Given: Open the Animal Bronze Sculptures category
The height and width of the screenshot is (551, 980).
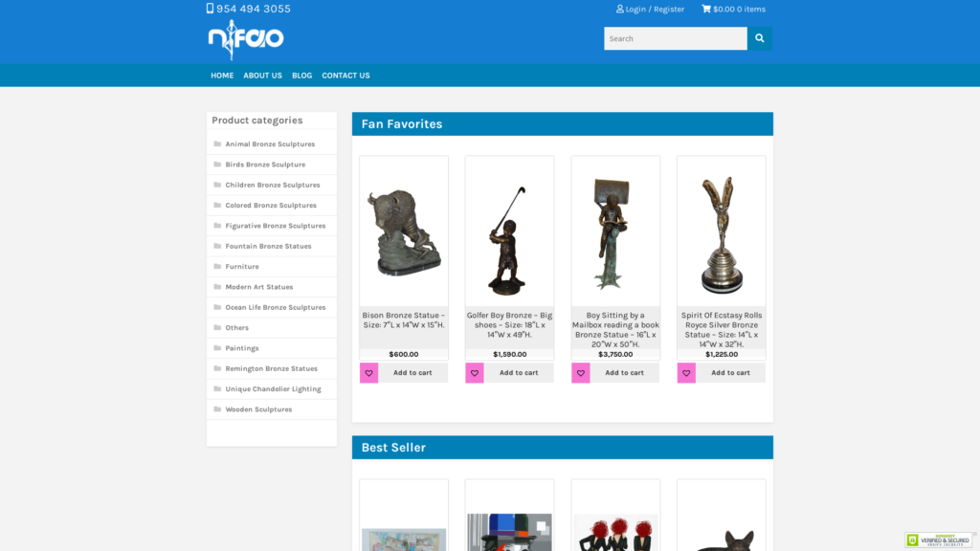Looking at the screenshot, I should [270, 143].
